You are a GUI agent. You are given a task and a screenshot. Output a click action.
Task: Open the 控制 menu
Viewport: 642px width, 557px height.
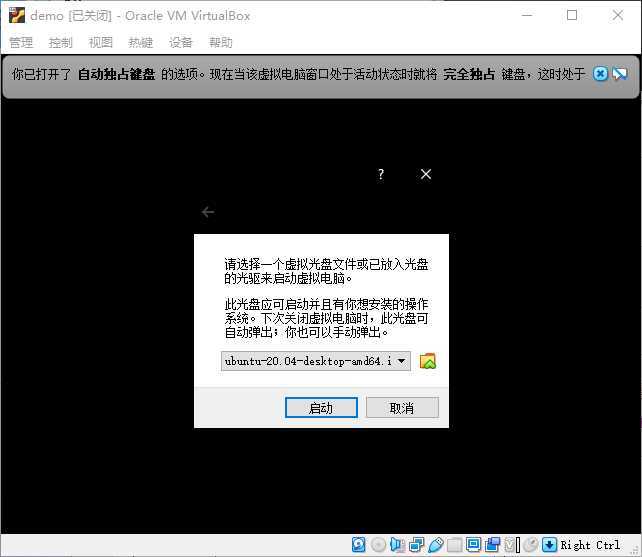pyautogui.click(x=61, y=42)
